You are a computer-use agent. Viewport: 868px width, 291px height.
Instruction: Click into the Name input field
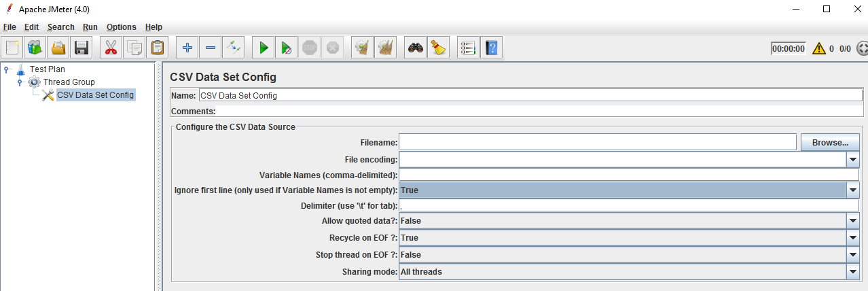click(x=530, y=96)
